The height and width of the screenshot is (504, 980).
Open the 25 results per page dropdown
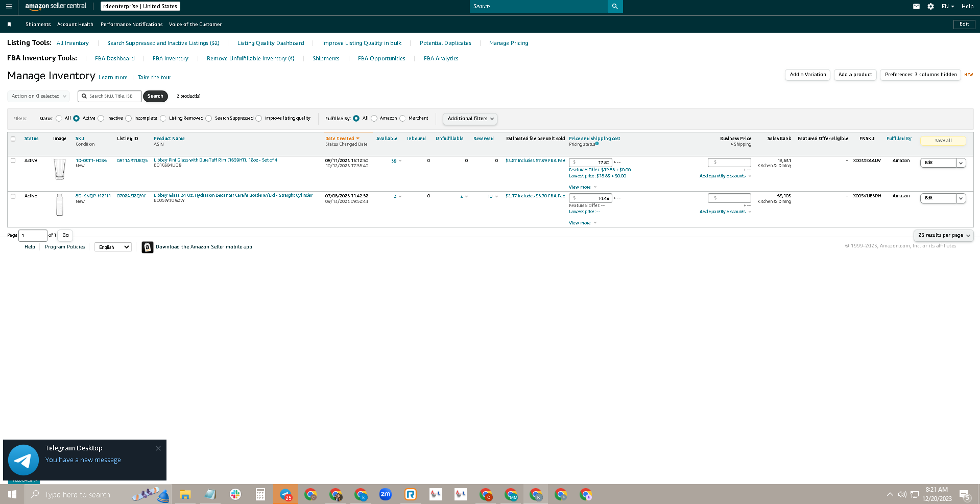point(943,235)
